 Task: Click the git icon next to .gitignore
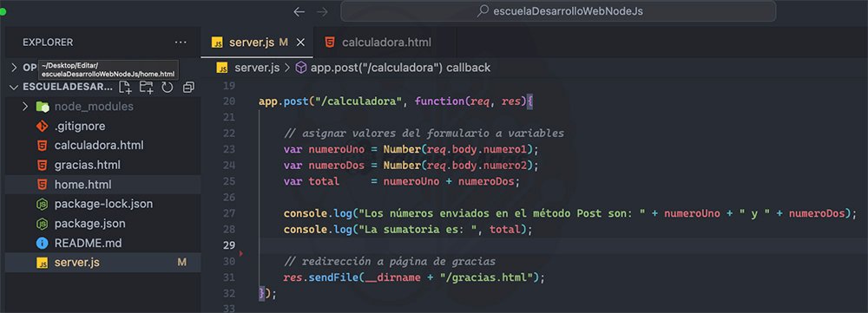(42, 126)
